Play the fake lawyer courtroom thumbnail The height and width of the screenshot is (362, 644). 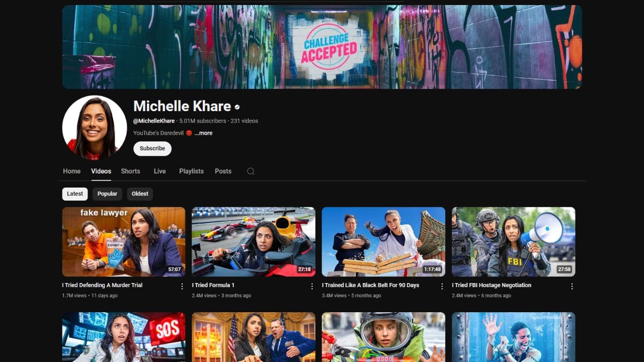point(124,242)
